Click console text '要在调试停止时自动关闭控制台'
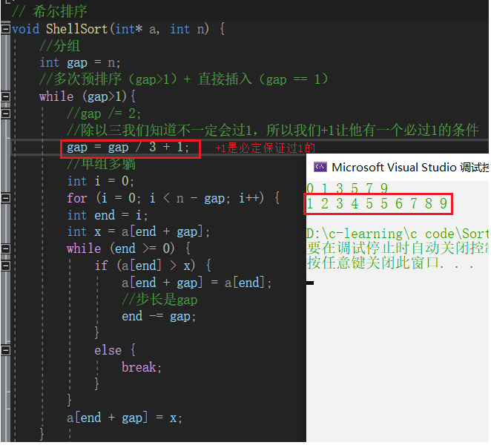This screenshot has height=448, width=491. [x=398, y=248]
